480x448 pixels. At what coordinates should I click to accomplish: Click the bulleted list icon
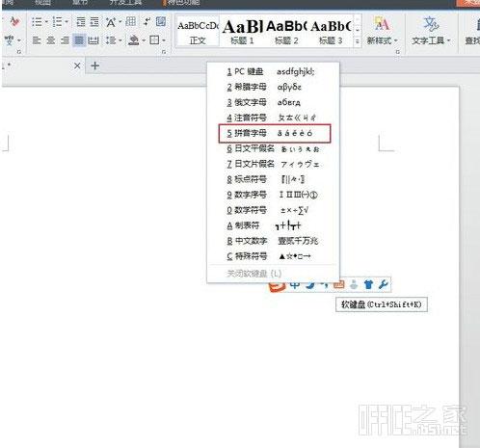37,22
